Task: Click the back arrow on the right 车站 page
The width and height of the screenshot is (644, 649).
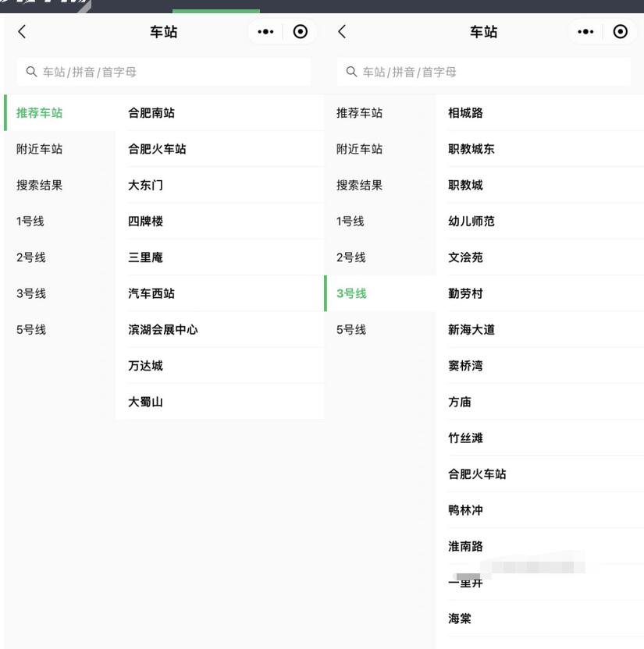Action: pos(341,31)
